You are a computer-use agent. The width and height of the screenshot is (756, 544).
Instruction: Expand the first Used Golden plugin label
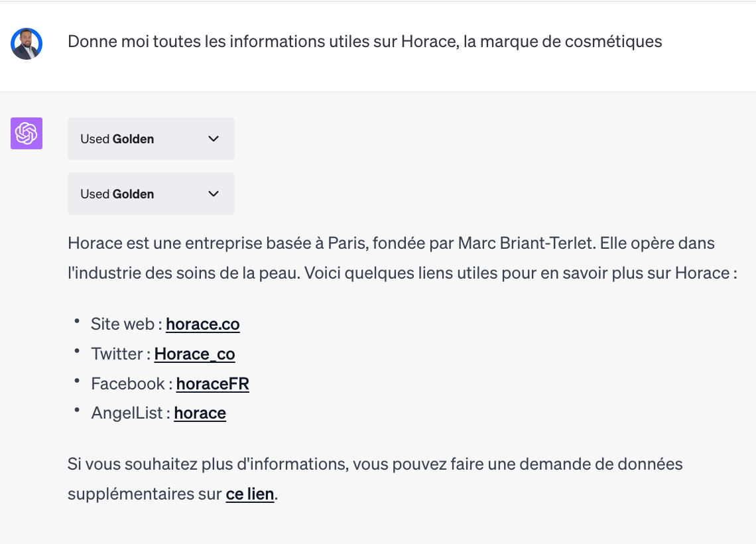(x=117, y=139)
